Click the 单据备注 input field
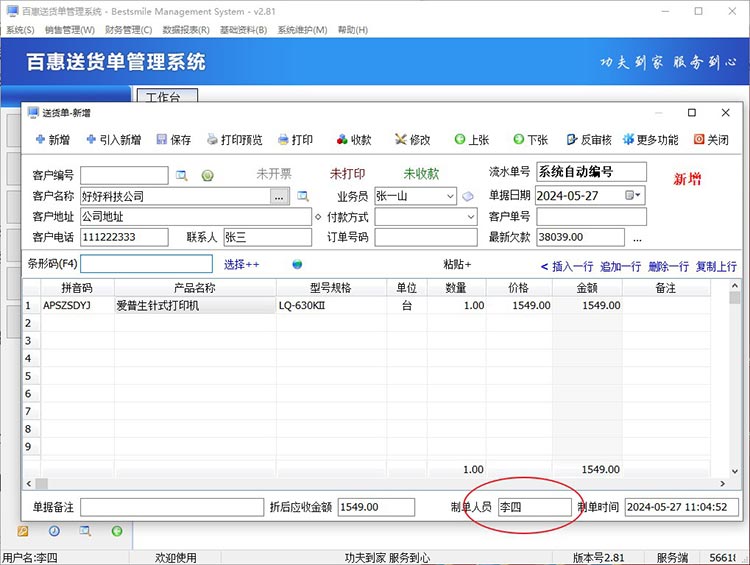Image resolution: width=750 pixels, height=565 pixels. click(x=172, y=507)
